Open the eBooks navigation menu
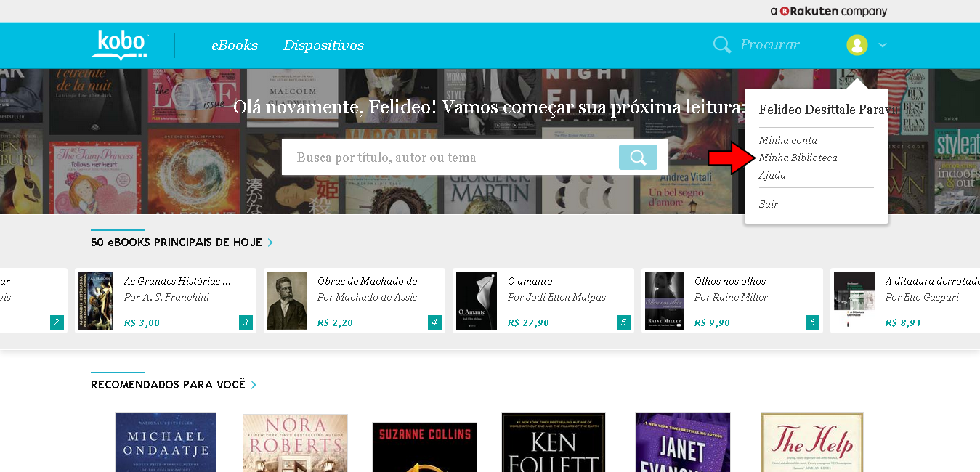Viewport: 980px width, 472px height. pos(234,45)
